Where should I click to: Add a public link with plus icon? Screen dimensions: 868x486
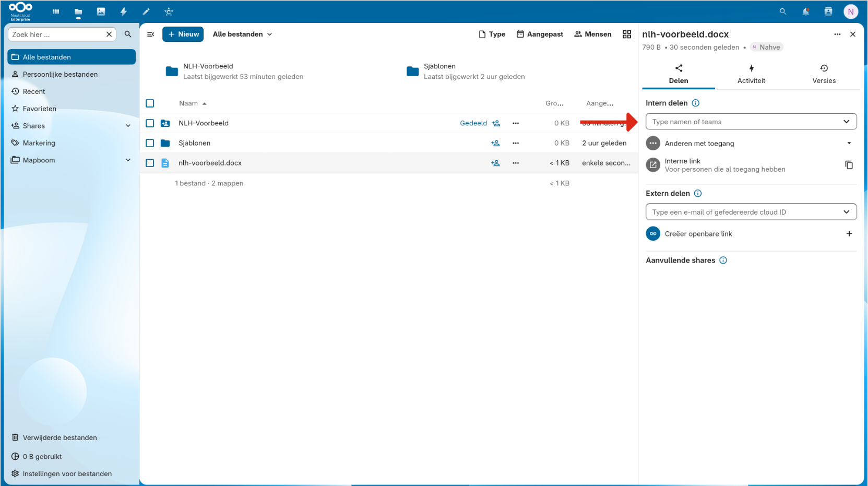tap(849, 234)
